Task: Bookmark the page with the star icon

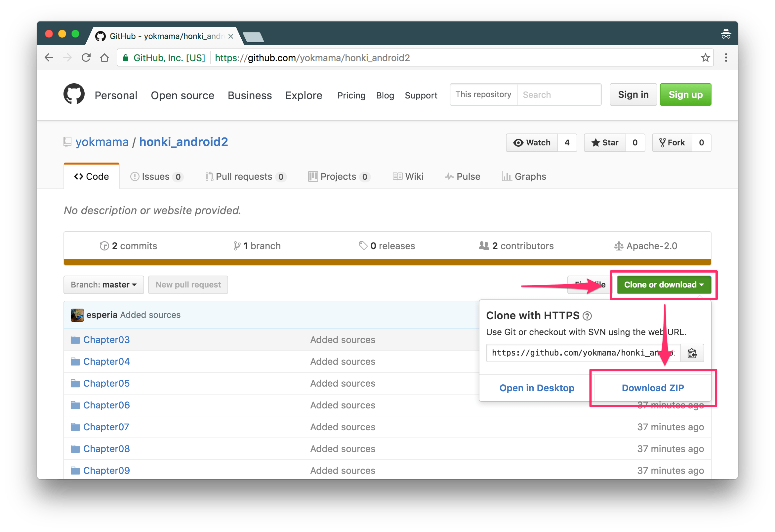Action: 705,58
